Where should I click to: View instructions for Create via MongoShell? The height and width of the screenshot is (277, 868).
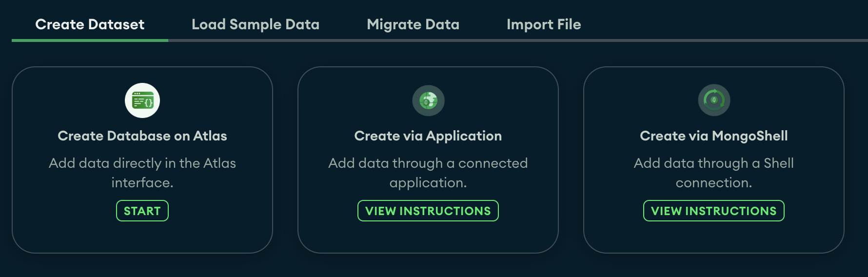coord(714,211)
